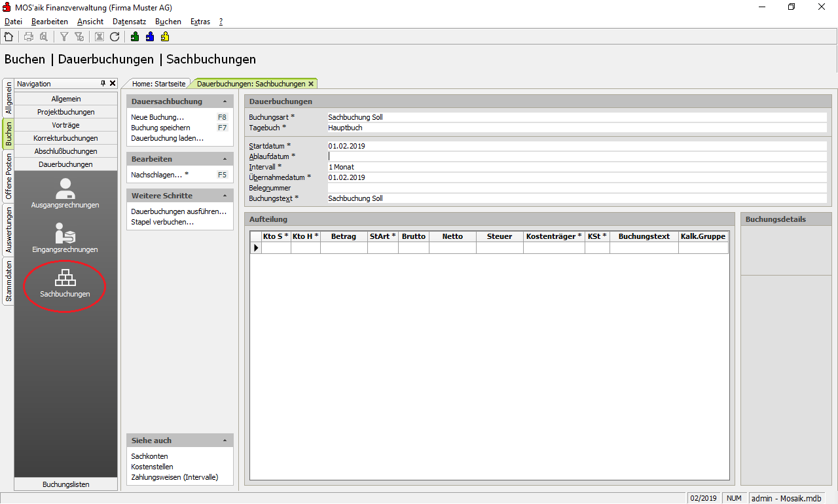Select the Sachbuchungen navigation icon
Screen dimensions: 838x504
click(65, 283)
